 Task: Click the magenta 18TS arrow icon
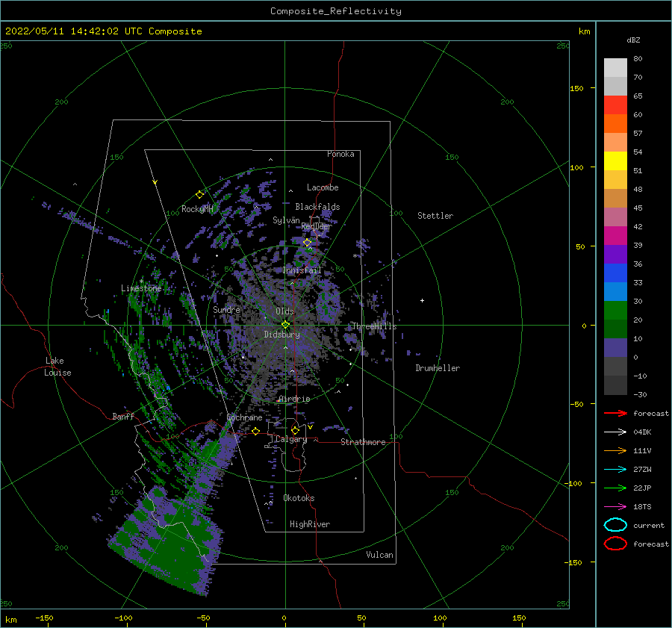(615, 507)
